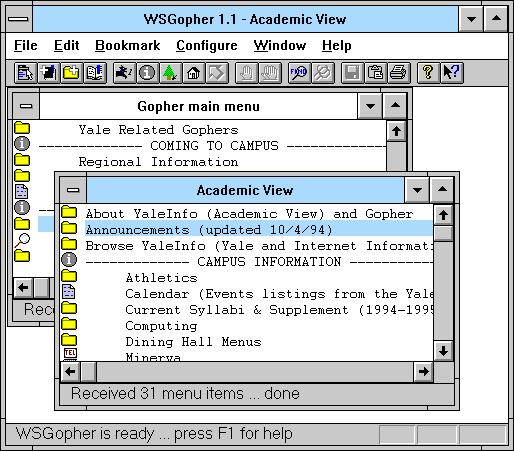Open the Academic View window control box
This screenshot has width=514, height=451.
pos(73,190)
